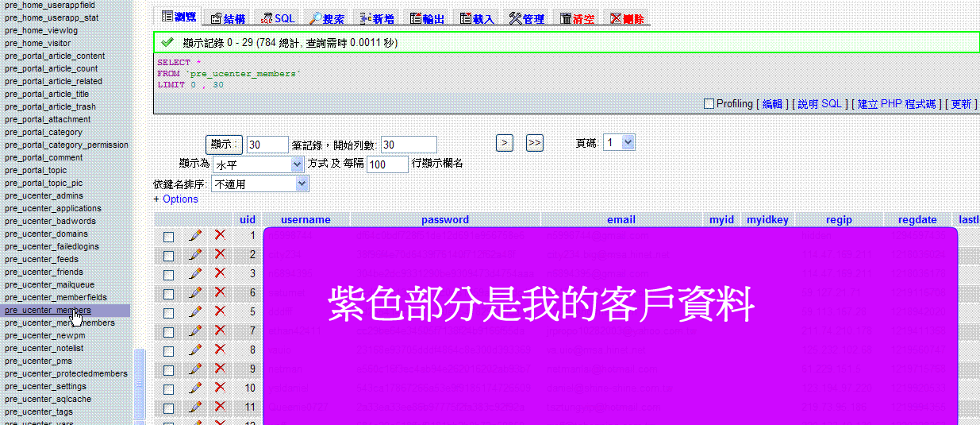Remove the row with uid 5
The height and width of the screenshot is (425, 980).
[x=220, y=311]
